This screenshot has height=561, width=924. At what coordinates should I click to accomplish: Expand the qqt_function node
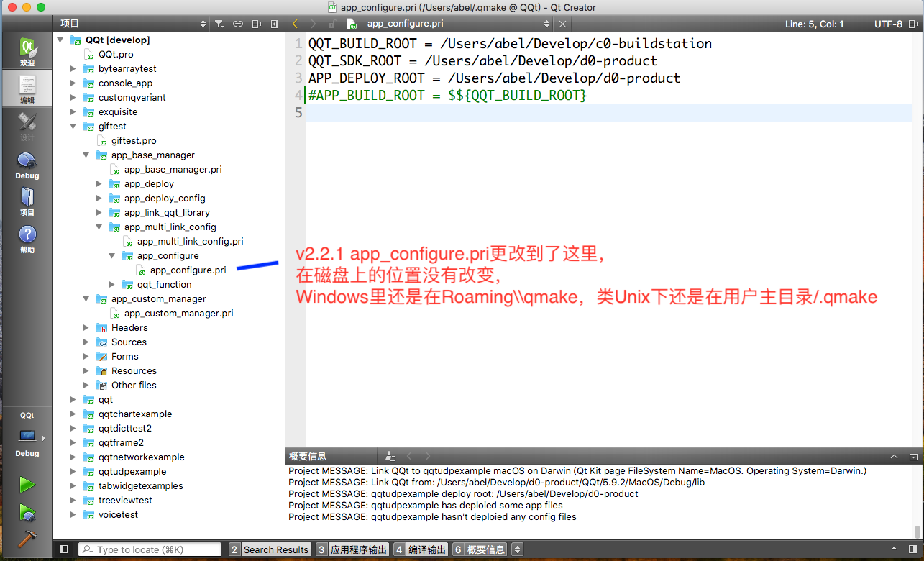(x=112, y=285)
